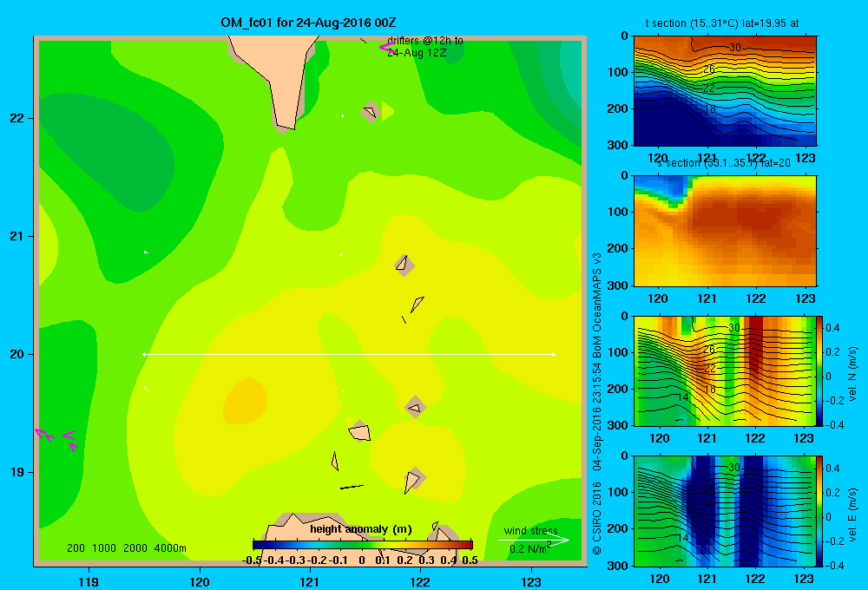Click the main map latitude label 20
Image resolution: width=868 pixels, height=590 pixels.
coord(16,354)
